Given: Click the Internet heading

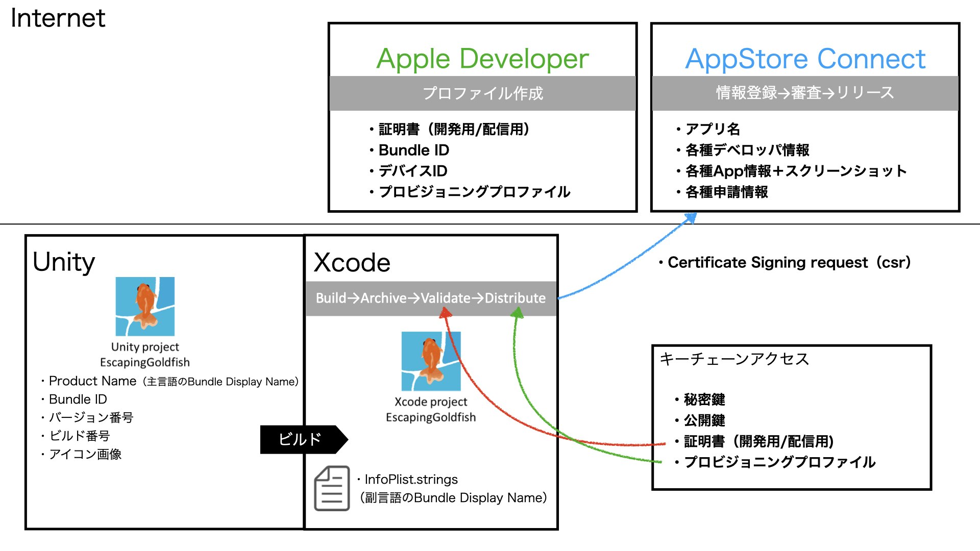Looking at the screenshot, I should (x=58, y=18).
